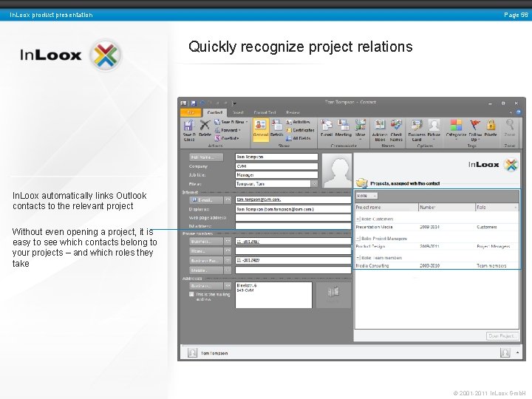
Task: Open Outlook Help question mark icon
Action: [519, 112]
